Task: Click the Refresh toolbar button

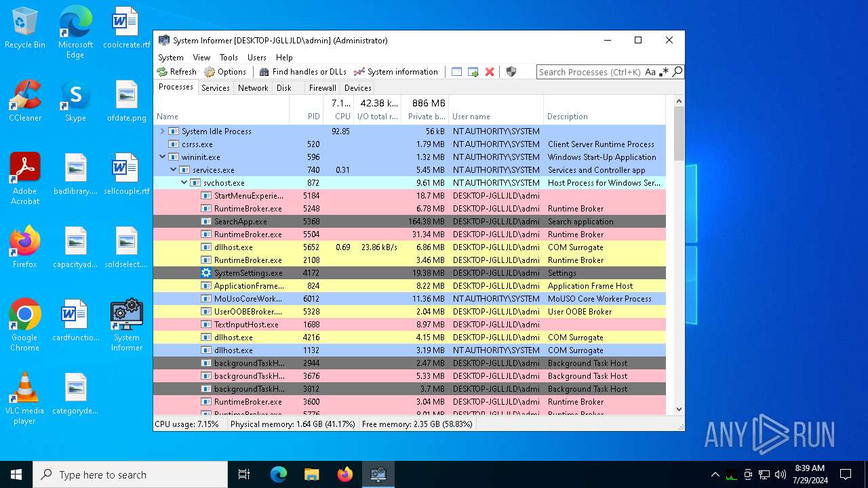Action: pyautogui.click(x=176, y=72)
